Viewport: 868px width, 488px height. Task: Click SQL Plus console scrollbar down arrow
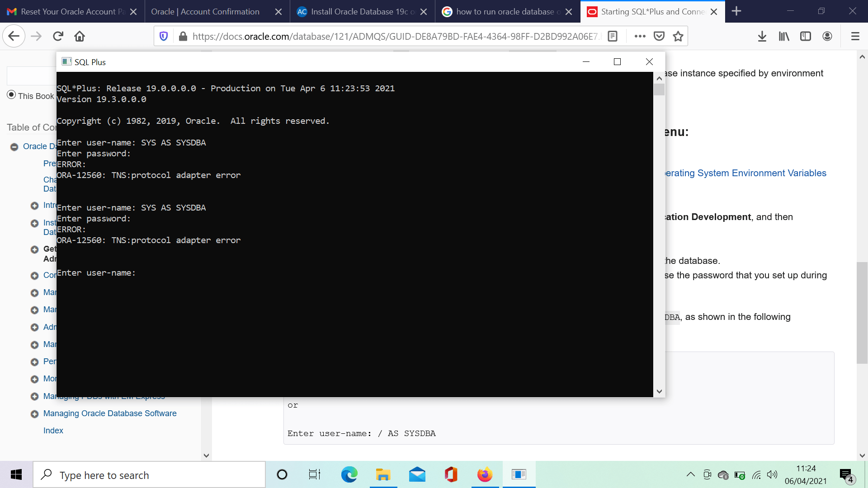[x=659, y=391]
